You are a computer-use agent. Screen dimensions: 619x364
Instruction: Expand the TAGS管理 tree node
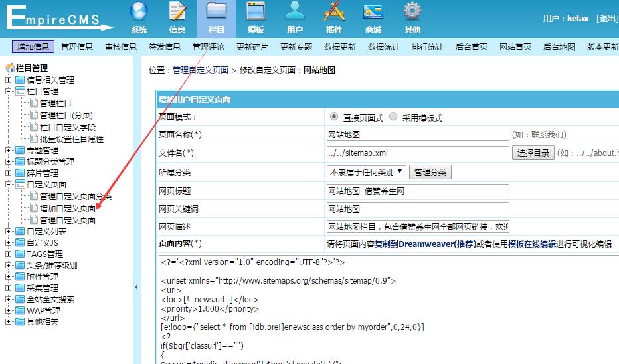pos(9,254)
